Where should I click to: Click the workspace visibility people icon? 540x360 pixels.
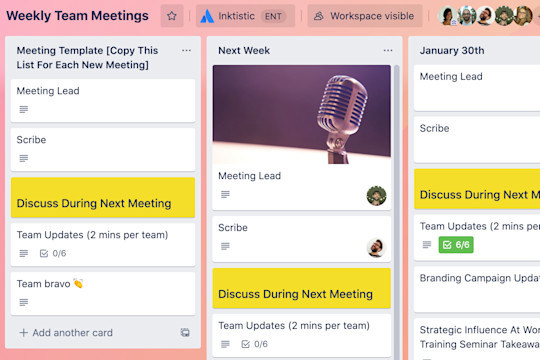click(x=319, y=16)
